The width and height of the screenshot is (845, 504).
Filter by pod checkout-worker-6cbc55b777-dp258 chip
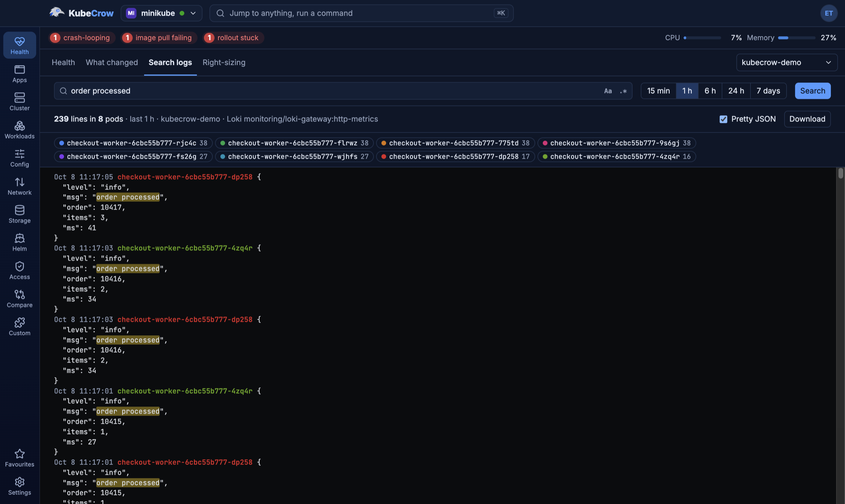coord(455,157)
